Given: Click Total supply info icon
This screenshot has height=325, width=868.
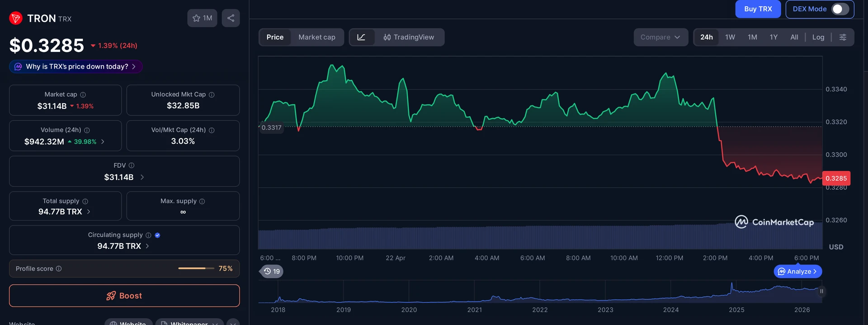Looking at the screenshot, I should pyautogui.click(x=85, y=201).
